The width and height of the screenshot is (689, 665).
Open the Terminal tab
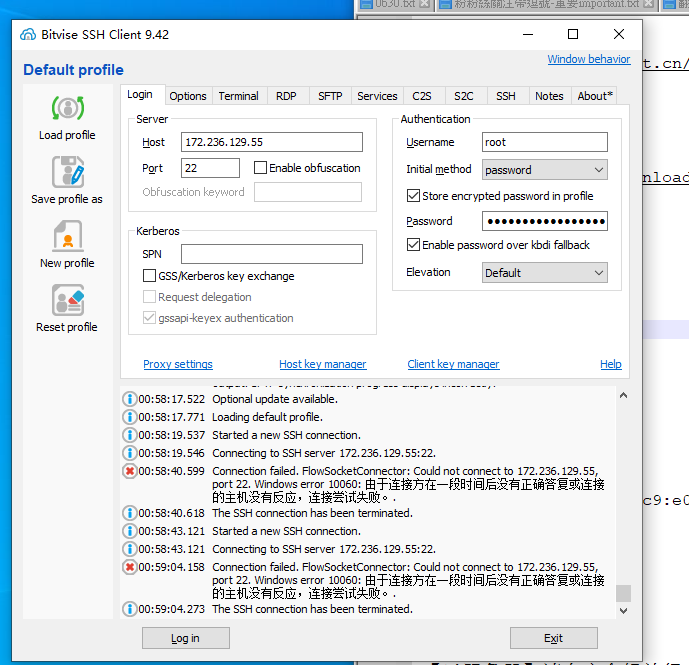238,96
